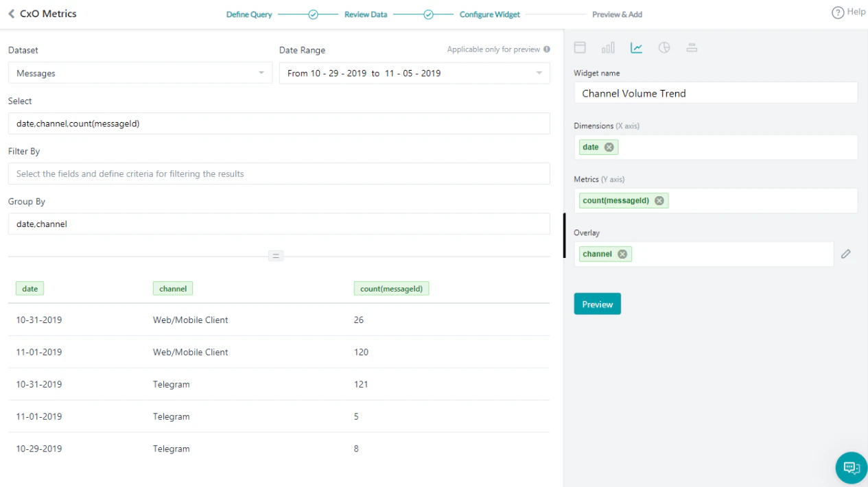The height and width of the screenshot is (487, 868).
Task: Click the count value 120 cell
Action: [361, 352]
